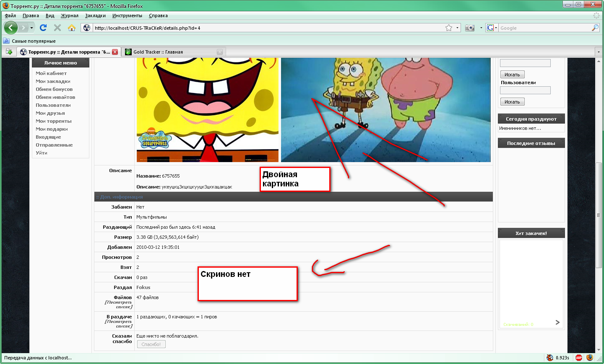This screenshot has height=364, width=604.
Task: Click the Спасибо! button
Action: tap(151, 344)
